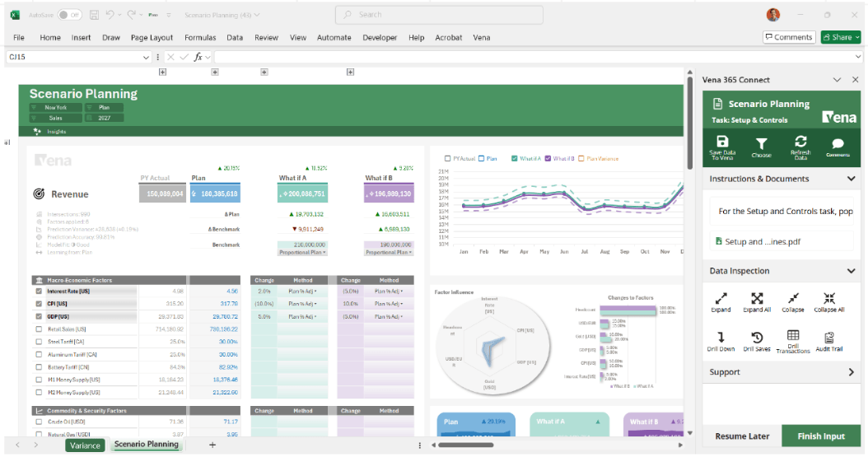Open the Vena ribbon tab
This screenshot has height=457, width=868.
click(482, 38)
